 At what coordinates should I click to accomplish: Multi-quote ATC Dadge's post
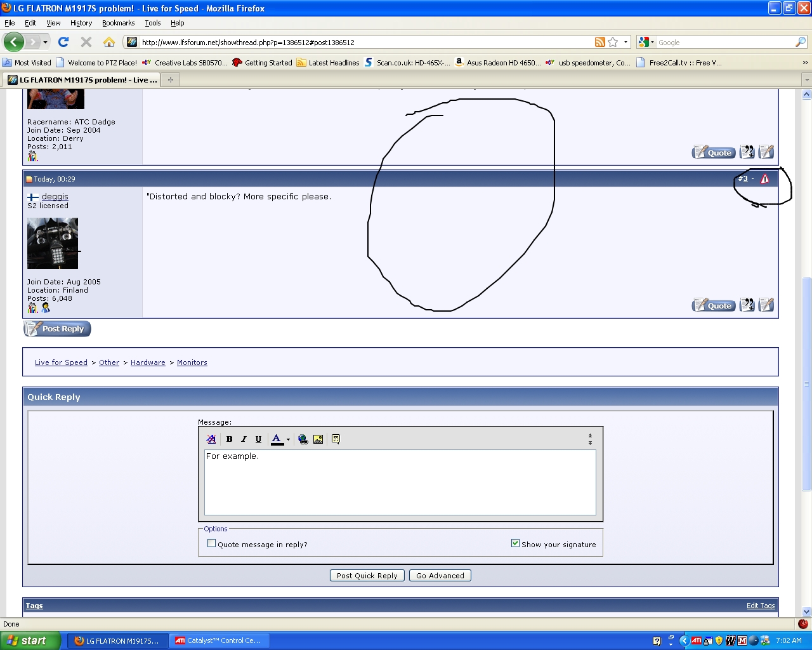[x=747, y=152]
